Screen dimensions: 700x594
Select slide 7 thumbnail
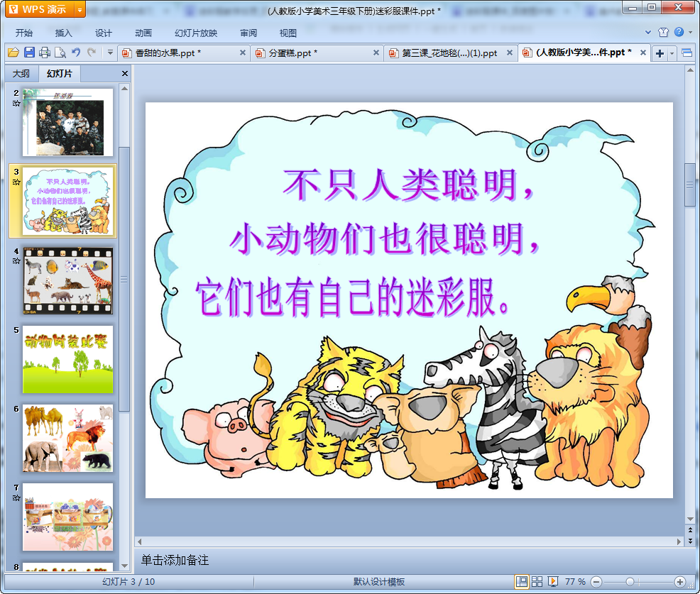pyautogui.click(x=68, y=517)
